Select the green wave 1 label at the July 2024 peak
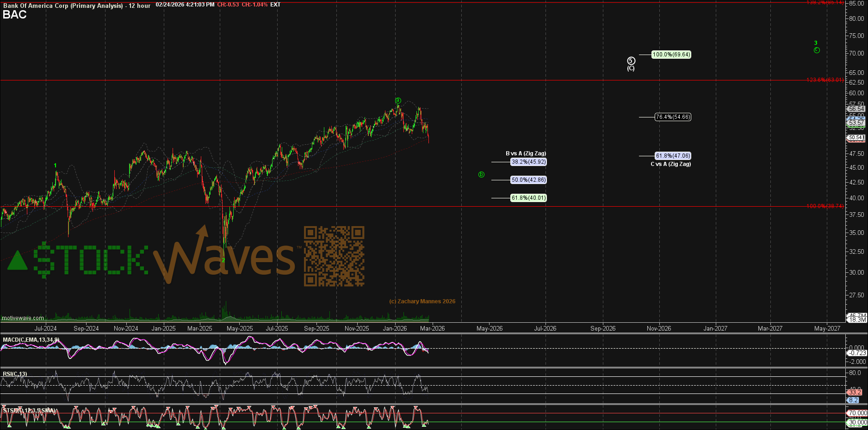Viewport: 868px width, 430px height. (x=56, y=166)
